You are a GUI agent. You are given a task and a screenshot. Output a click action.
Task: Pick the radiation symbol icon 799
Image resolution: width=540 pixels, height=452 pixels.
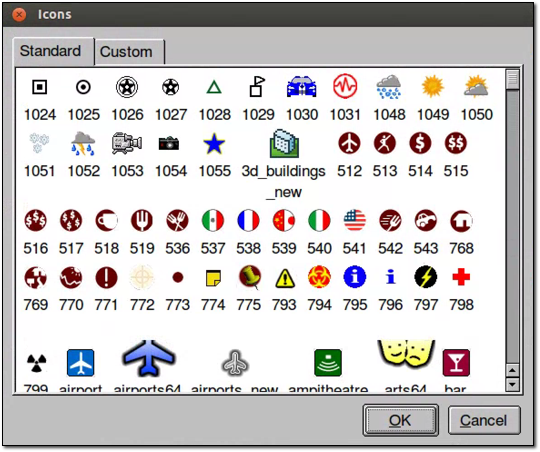click(36, 363)
